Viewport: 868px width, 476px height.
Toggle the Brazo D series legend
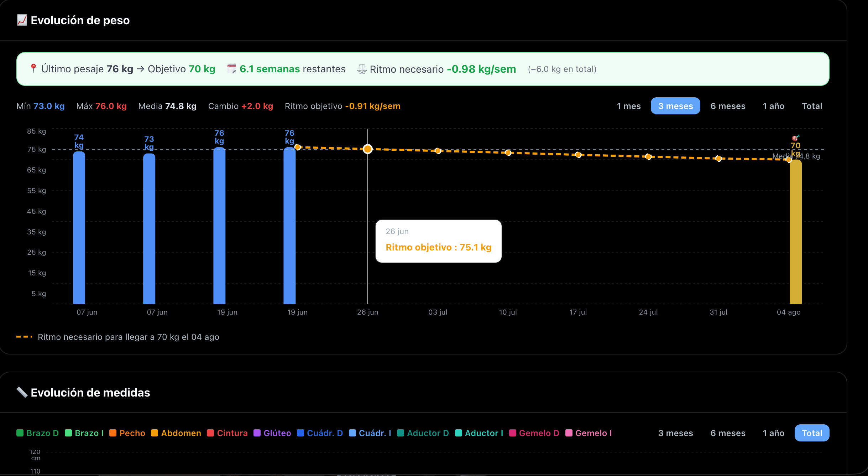[37, 433]
